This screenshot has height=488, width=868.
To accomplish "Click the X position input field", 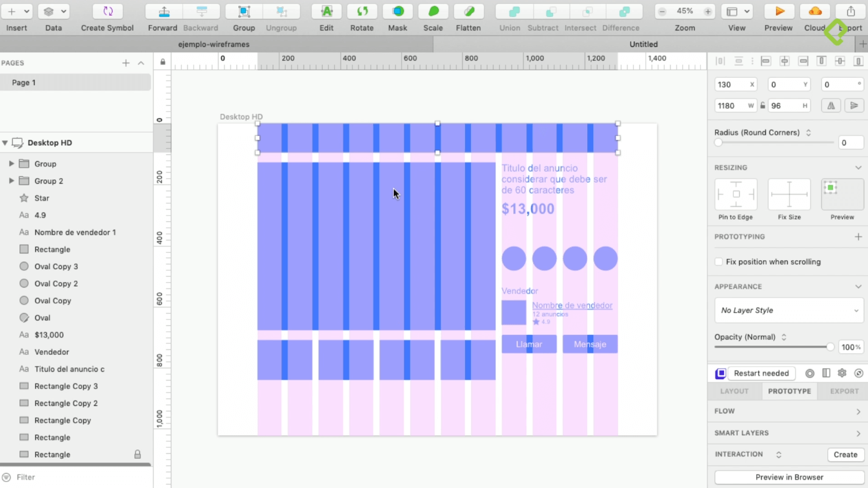I will [732, 85].
